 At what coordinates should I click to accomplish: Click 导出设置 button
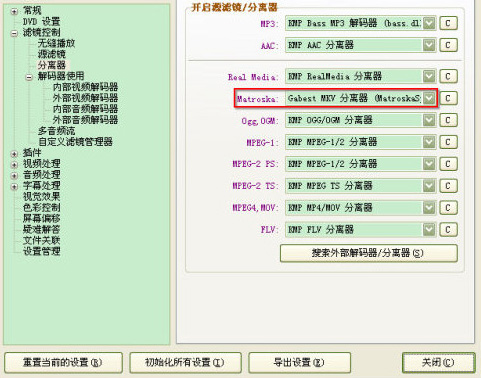click(x=299, y=362)
